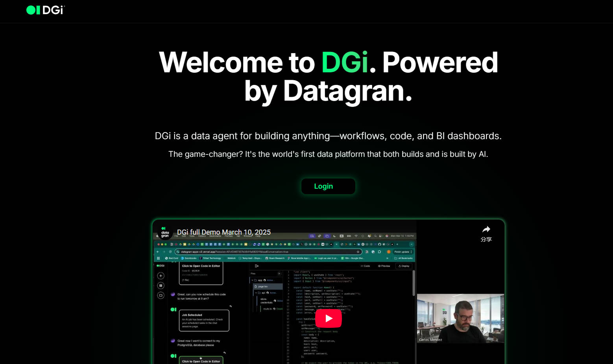Screen dimensions: 613x364
Task: Select page.tsx in the file tree
Action: point(263,287)
